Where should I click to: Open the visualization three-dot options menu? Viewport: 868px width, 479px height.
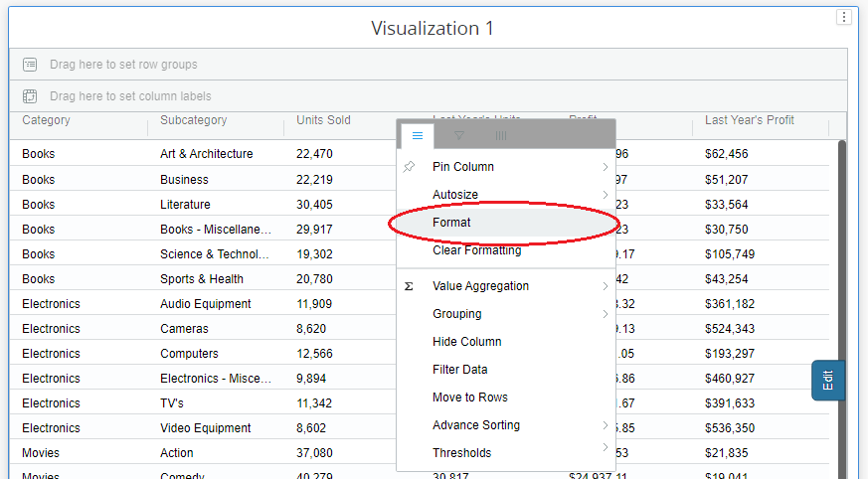click(x=843, y=17)
